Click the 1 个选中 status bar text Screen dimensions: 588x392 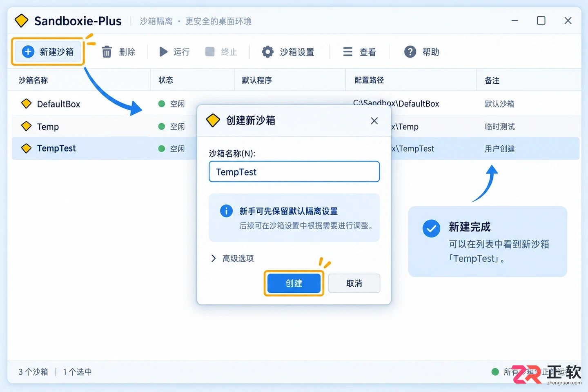77,372
